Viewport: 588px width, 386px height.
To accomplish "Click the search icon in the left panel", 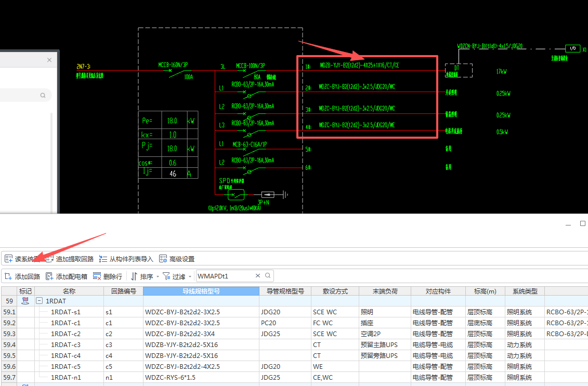I will point(43,95).
